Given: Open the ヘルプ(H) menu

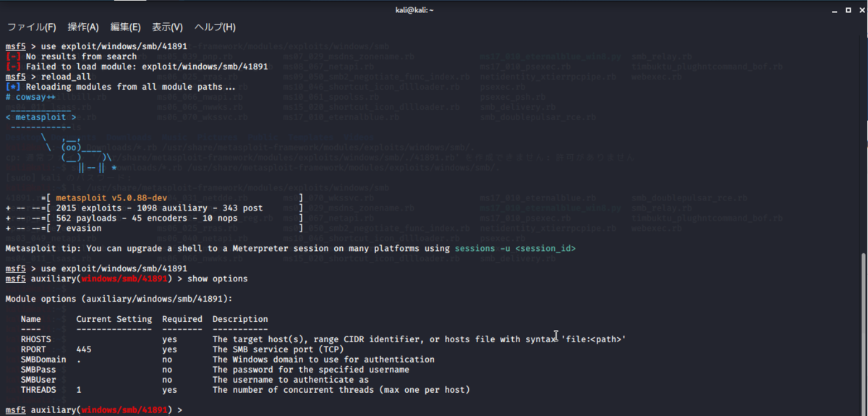Looking at the screenshot, I should [215, 27].
